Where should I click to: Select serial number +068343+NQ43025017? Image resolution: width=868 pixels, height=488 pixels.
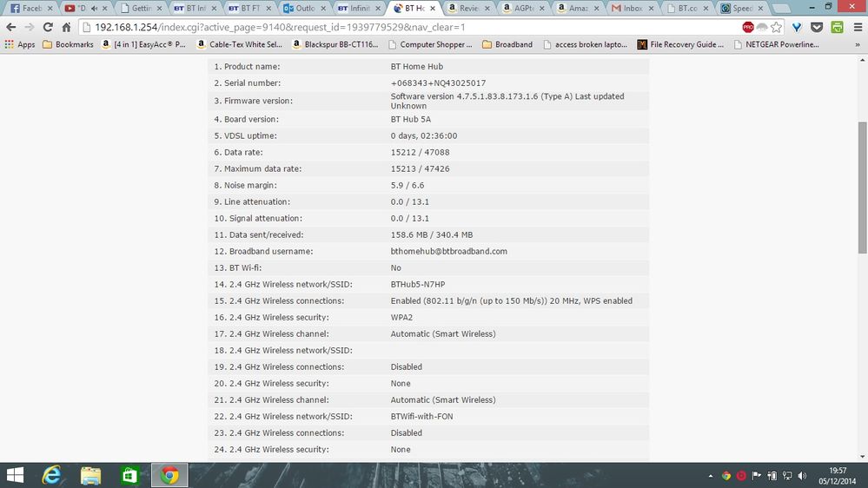[x=439, y=83]
